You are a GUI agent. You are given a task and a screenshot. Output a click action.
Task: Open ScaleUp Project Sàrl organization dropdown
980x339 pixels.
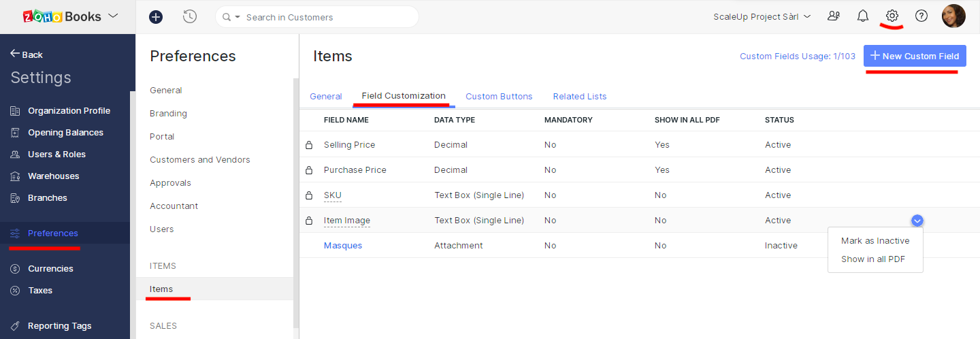762,16
